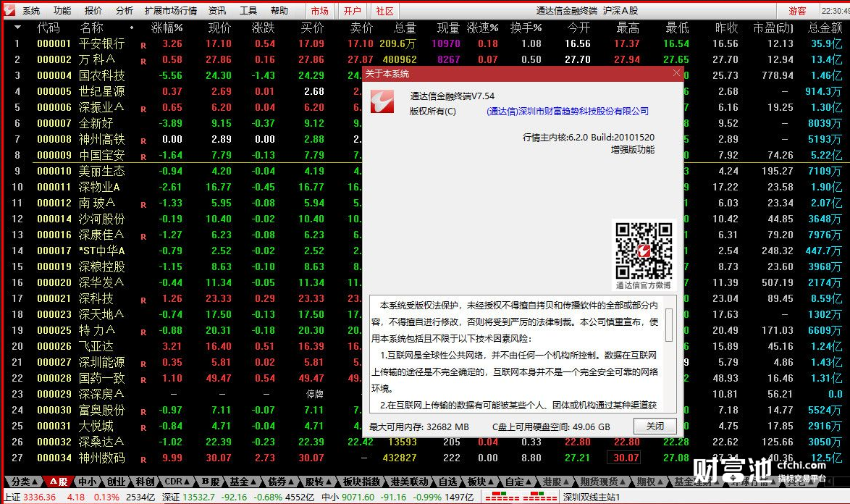Click the R marker next to 特力A

(x=143, y=332)
